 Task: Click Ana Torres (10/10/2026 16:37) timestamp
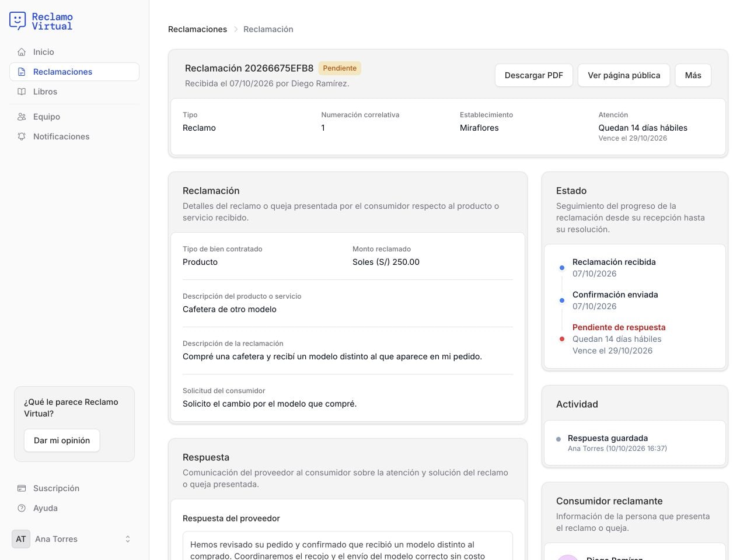pos(617,449)
